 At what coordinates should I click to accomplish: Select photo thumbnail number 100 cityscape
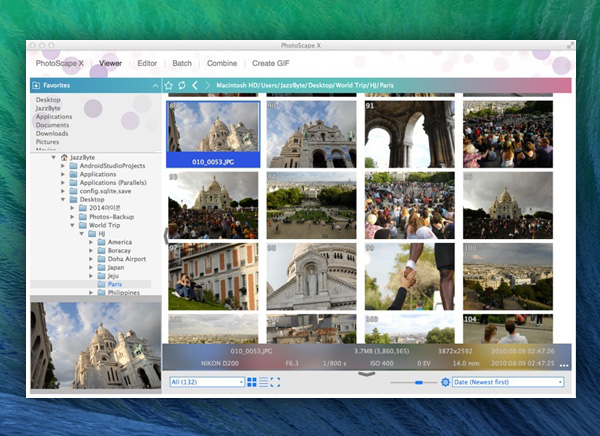508,277
